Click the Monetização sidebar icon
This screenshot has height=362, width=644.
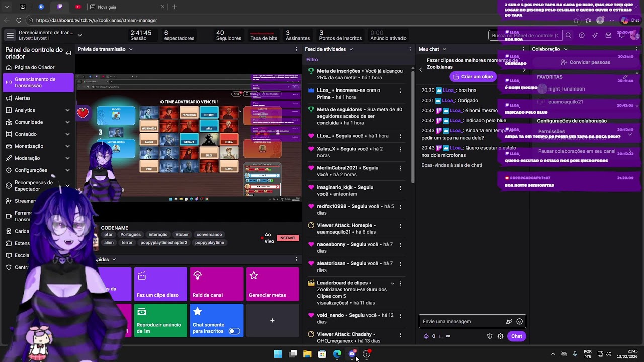[9, 146]
